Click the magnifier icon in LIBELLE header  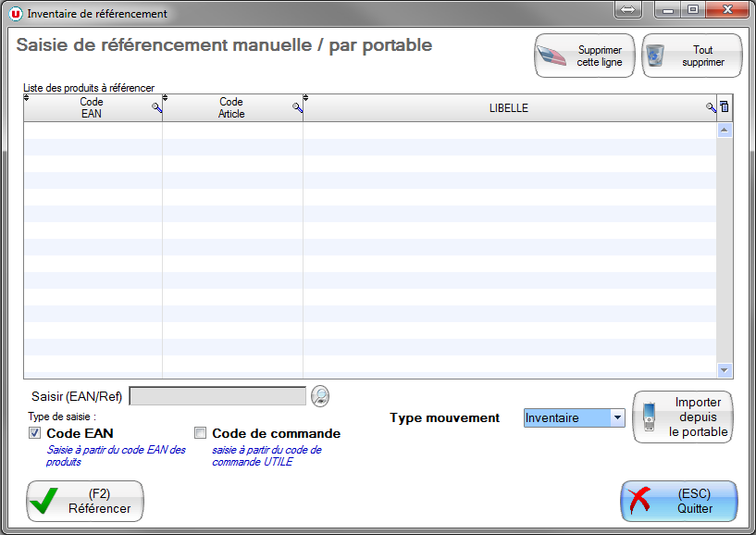point(710,108)
